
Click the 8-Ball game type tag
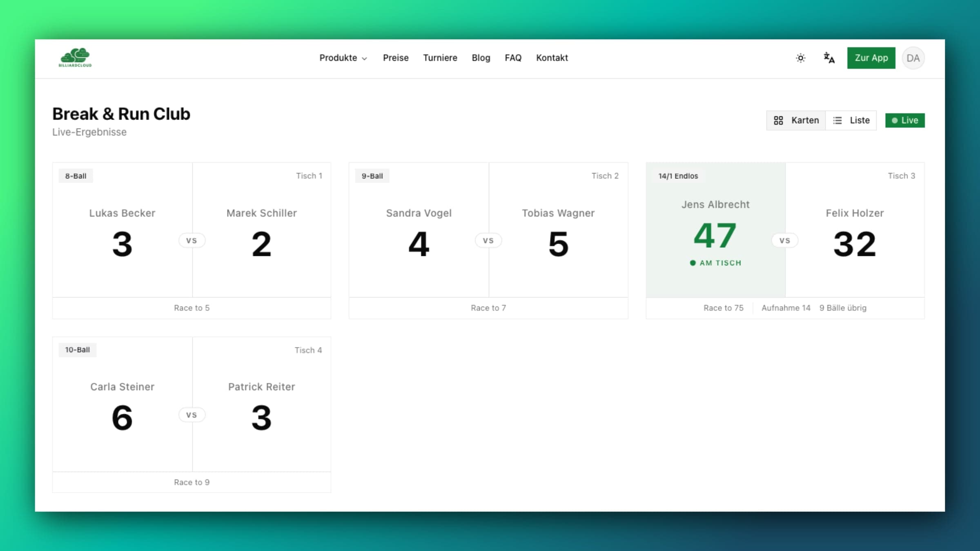click(x=76, y=176)
